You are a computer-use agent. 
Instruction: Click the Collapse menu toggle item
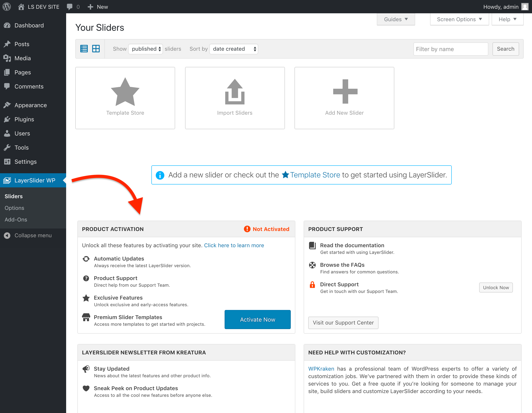click(x=33, y=235)
